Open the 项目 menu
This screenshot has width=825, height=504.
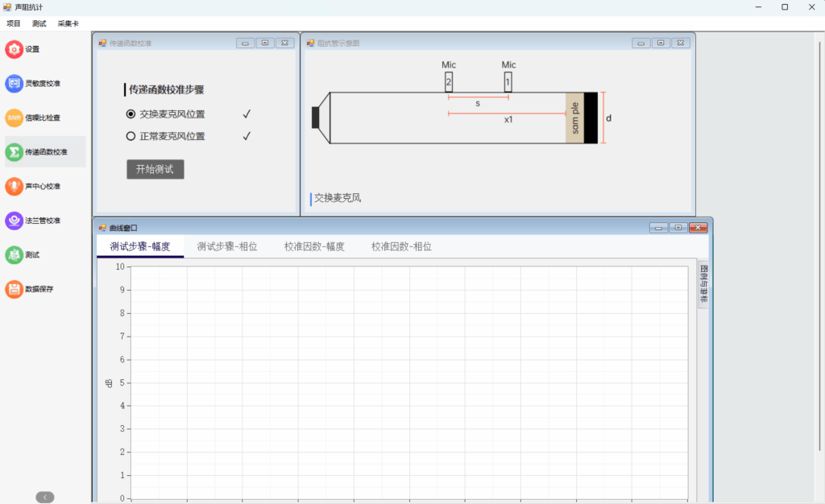tap(14, 23)
